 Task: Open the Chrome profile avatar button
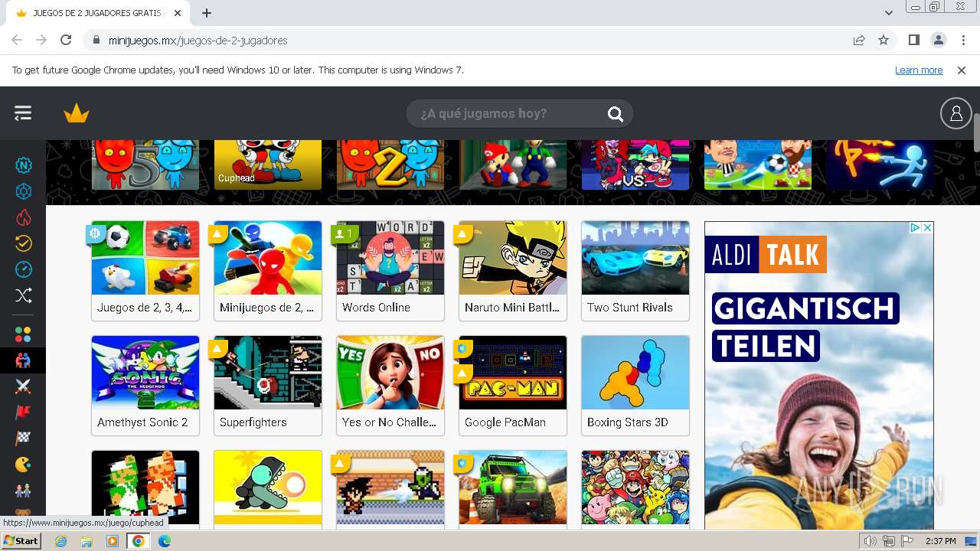tap(938, 40)
